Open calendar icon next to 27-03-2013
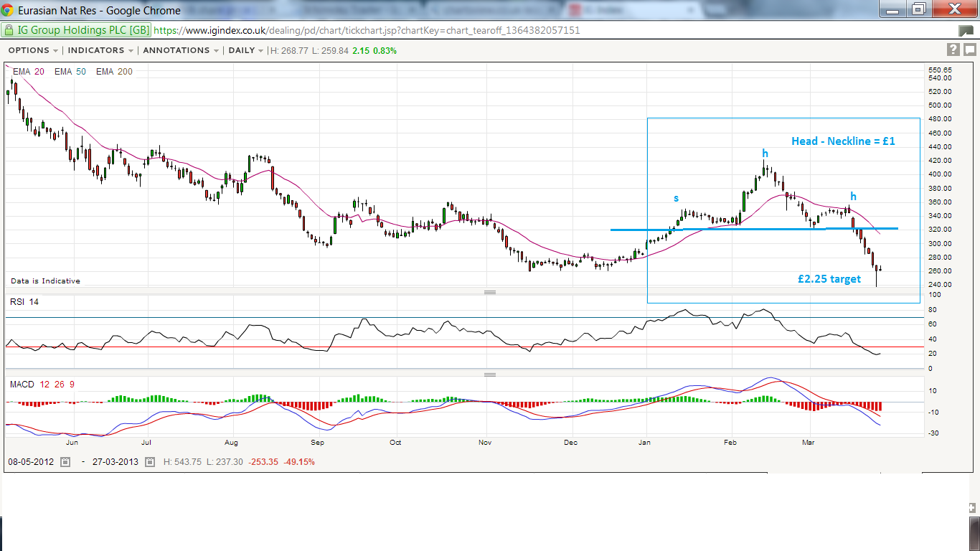The image size is (980, 551). tap(150, 462)
